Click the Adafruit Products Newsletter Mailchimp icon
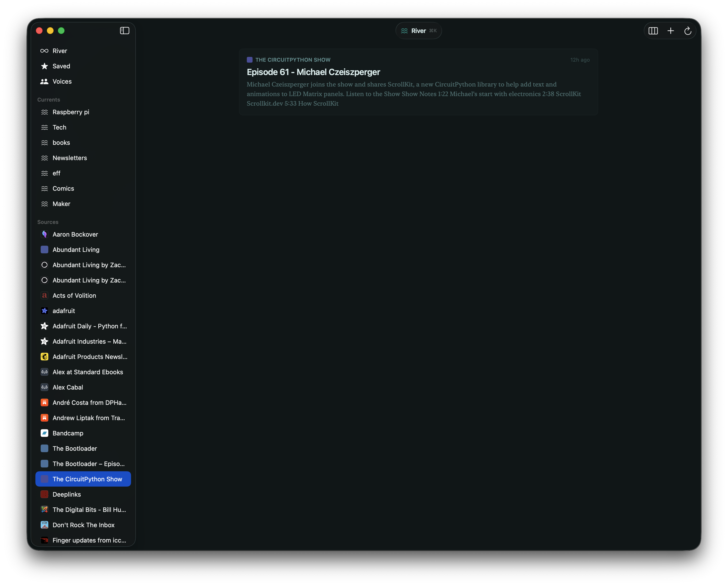The width and height of the screenshot is (728, 586). [x=44, y=357]
